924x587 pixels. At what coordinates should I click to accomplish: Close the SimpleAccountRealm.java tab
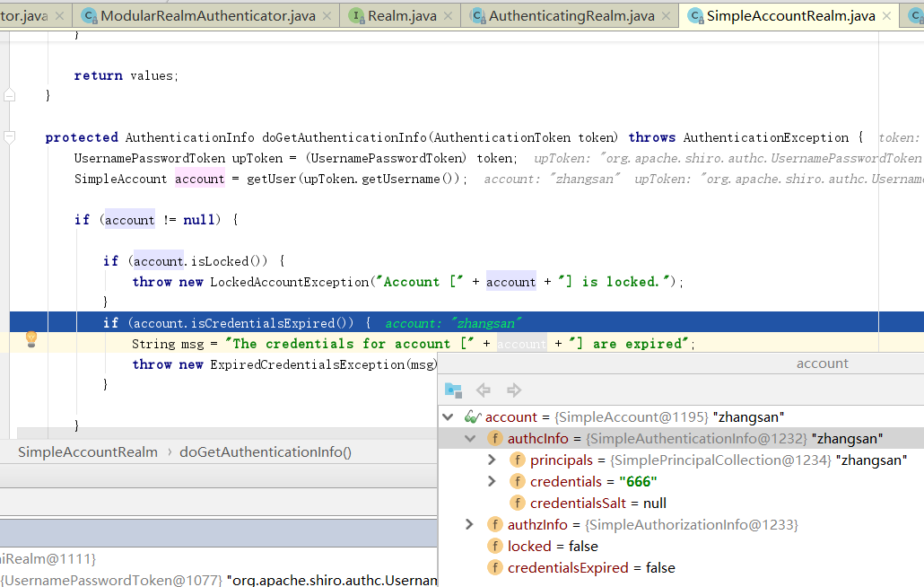pos(886,16)
